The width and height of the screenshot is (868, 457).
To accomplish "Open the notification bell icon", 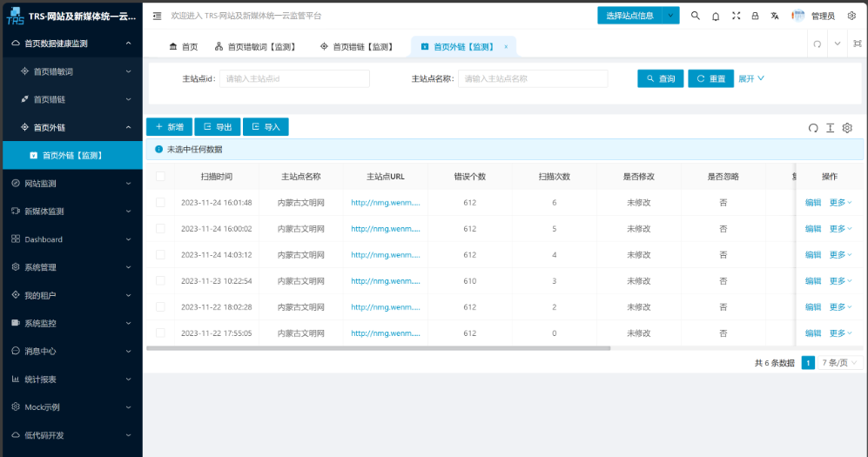I will (x=716, y=16).
